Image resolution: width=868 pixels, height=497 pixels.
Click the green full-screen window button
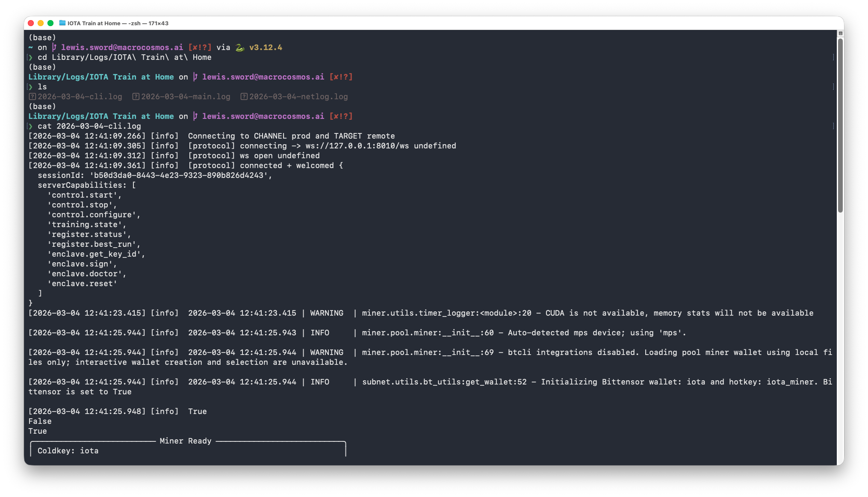pos(50,23)
